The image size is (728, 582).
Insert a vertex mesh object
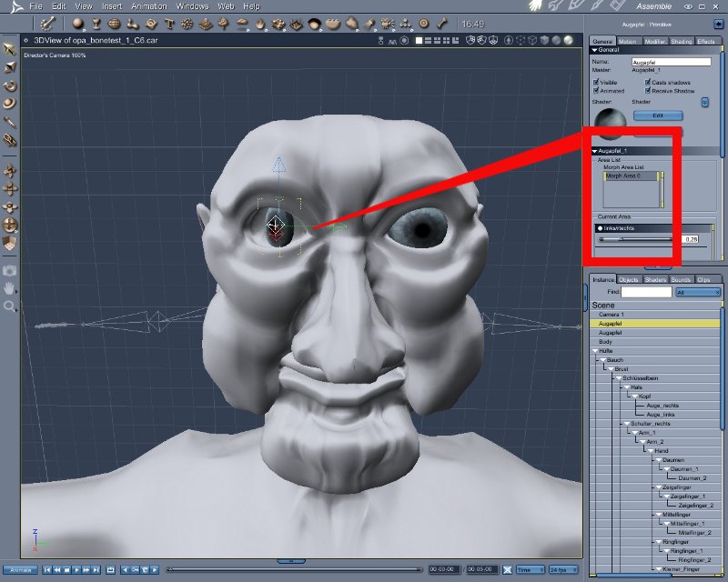click(x=114, y=24)
